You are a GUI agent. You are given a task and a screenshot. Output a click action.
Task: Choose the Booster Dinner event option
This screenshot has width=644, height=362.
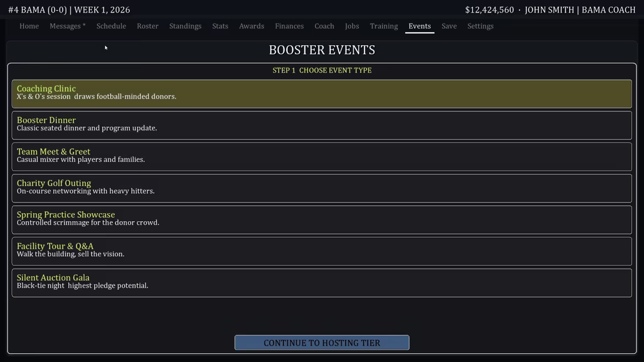coord(321,125)
